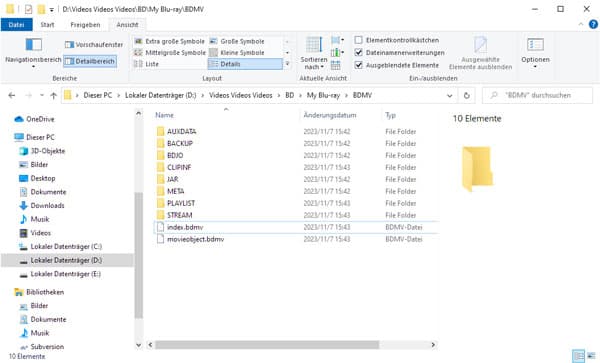Open the recent locations dropdown arrow
600x363 pixels.
42,95
